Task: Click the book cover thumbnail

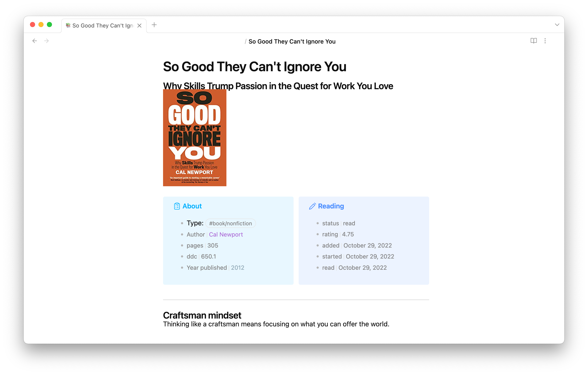Action: [195, 138]
